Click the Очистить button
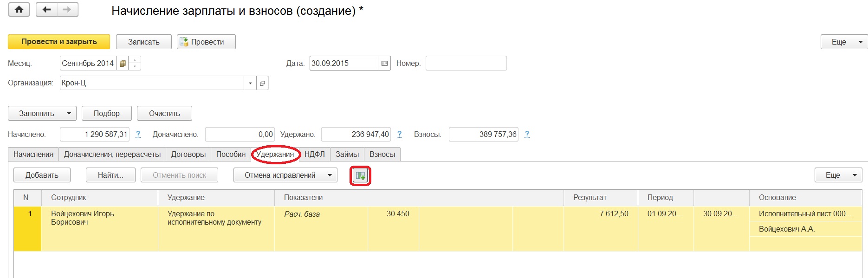Screen dimensions: 868x278 tap(164, 113)
